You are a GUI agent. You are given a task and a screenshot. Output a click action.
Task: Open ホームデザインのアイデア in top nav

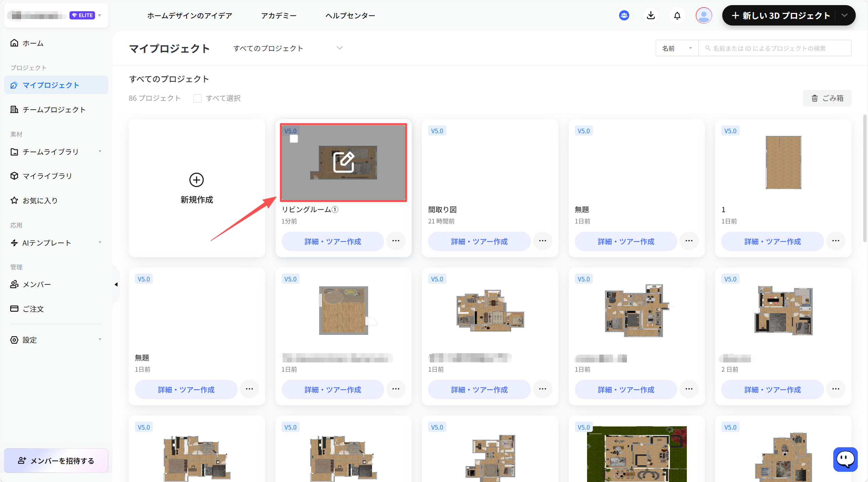190,16
